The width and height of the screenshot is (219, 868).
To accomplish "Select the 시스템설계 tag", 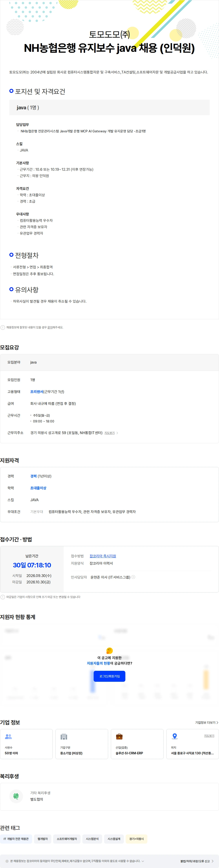I will 114,839.
